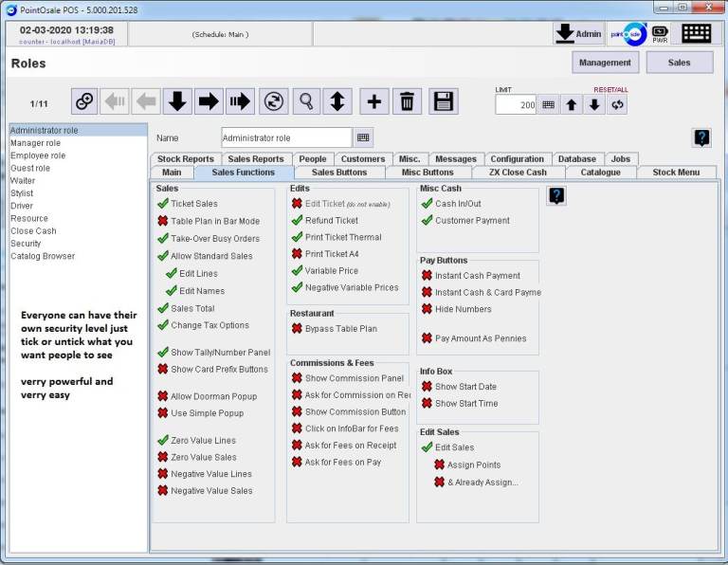
Task: Click the magnifying glass search icon
Action: (x=305, y=101)
